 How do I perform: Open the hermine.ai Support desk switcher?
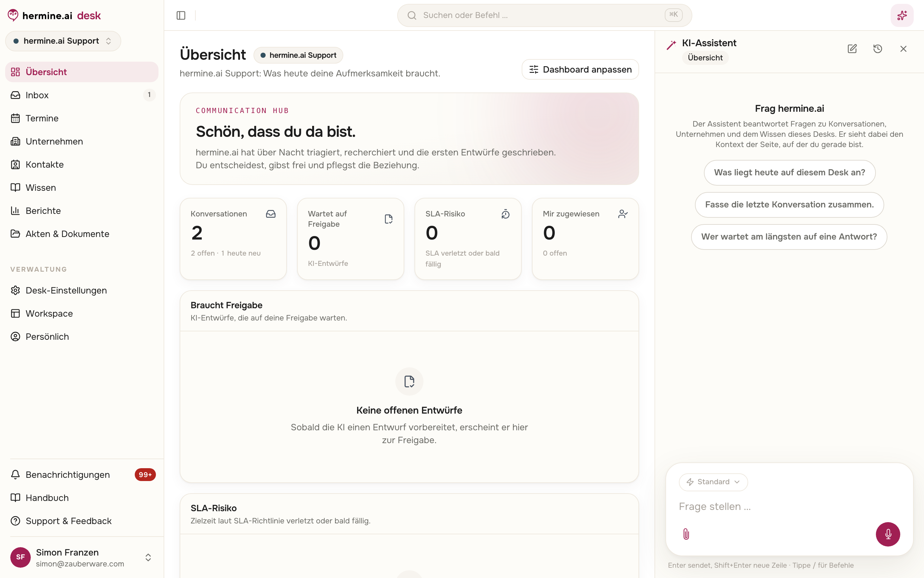click(63, 41)
